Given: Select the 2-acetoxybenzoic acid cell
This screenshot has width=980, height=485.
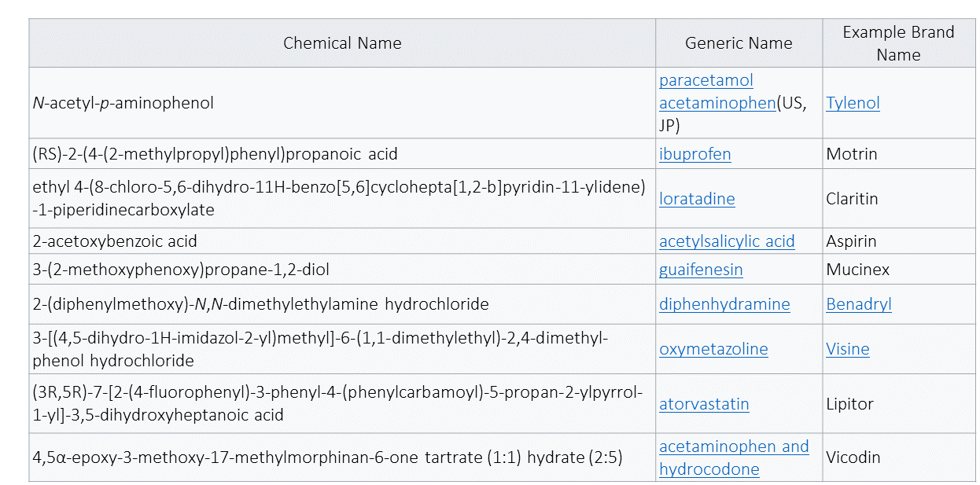Looking at the screenshot, I should pos(115,241).
